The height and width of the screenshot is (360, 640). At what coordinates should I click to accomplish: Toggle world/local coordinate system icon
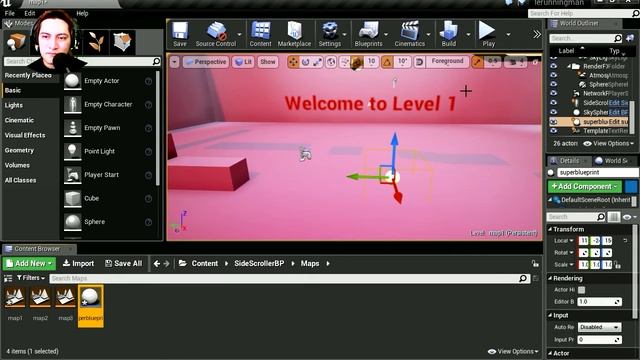pyautogui.click(x=331, y=62)
